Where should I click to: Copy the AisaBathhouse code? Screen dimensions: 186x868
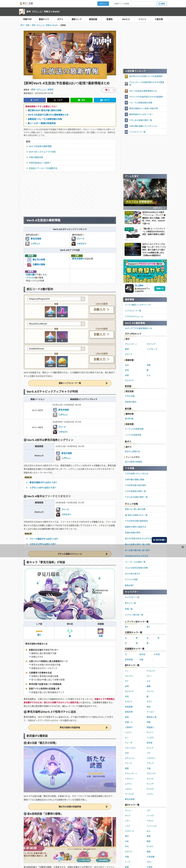coord(83,349)
